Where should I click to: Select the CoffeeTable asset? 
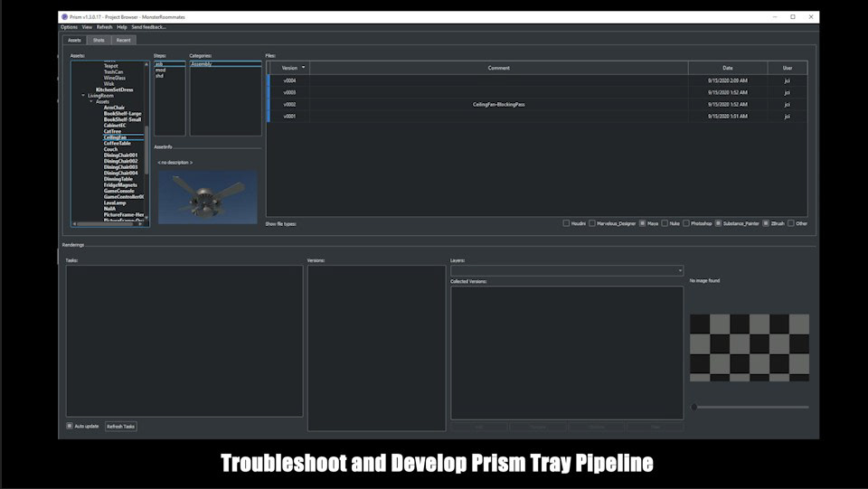point(117,144)
